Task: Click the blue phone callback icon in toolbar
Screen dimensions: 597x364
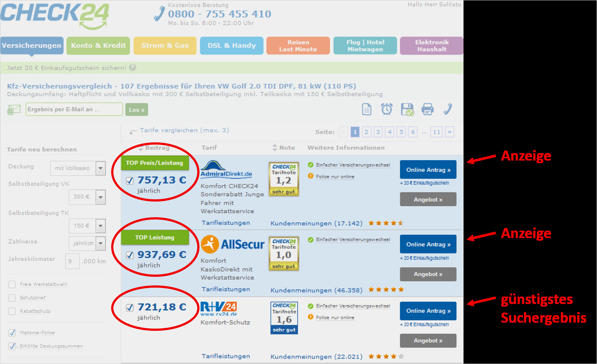Action: click(x=448, y=109)
